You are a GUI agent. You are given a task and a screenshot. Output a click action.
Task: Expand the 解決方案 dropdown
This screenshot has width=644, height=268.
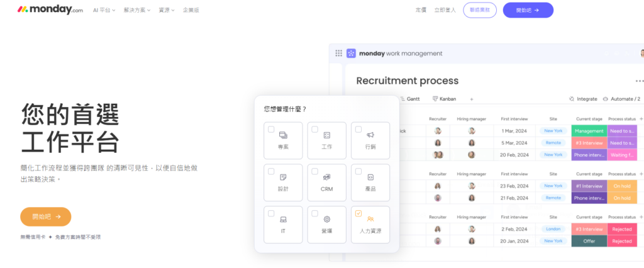point(136,10)
